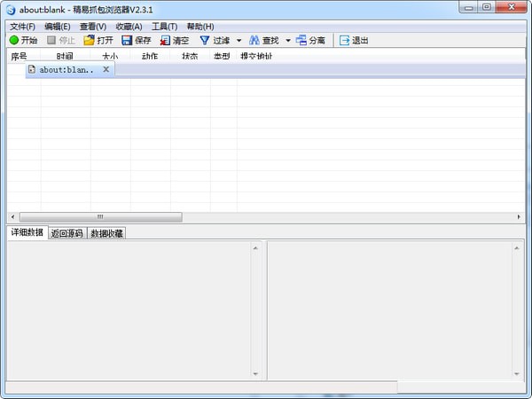Click the grayed 停止 stop button

(60, 40)
